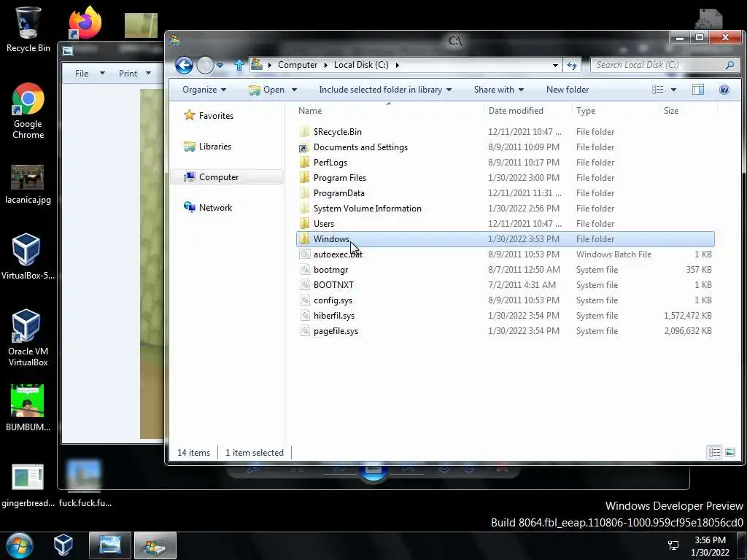Open Include selected folder in library menu

385,90
